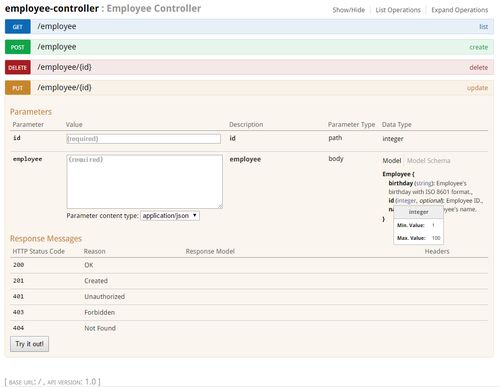Click the 'Headers' column header

coord(437,251)
